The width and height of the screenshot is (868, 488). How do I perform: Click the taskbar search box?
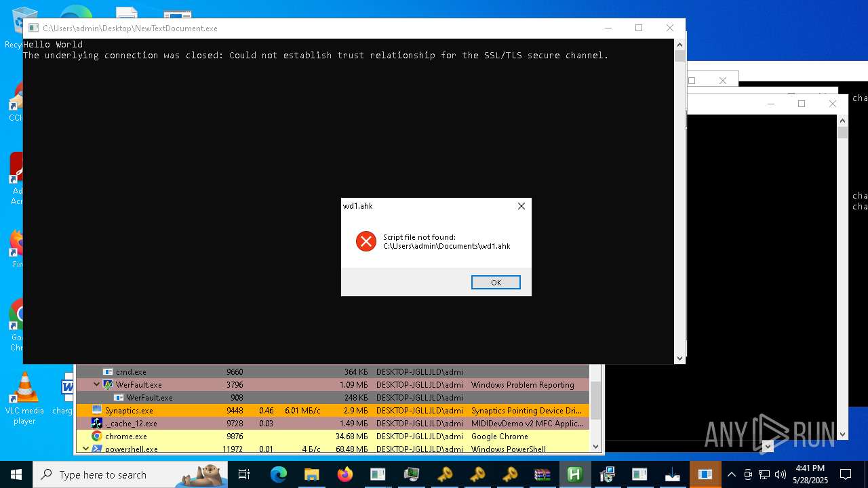[x=130, y=474]
